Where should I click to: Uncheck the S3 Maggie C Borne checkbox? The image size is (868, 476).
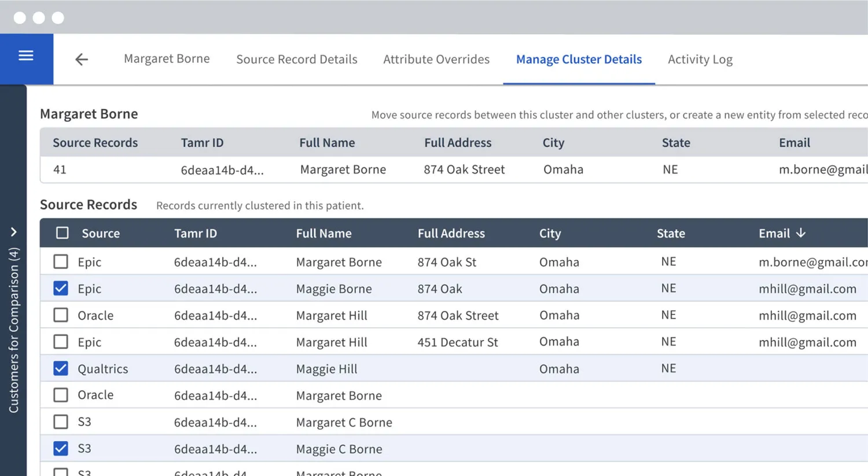(61, 448)
